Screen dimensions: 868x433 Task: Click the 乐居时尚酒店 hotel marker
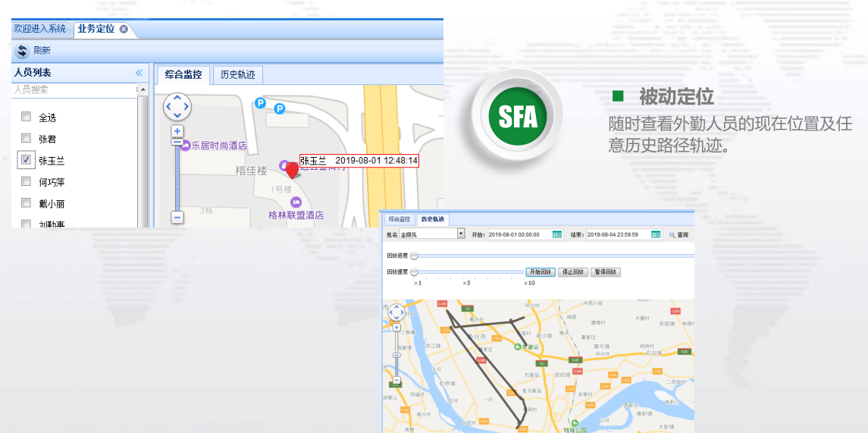tap(185, 145)
